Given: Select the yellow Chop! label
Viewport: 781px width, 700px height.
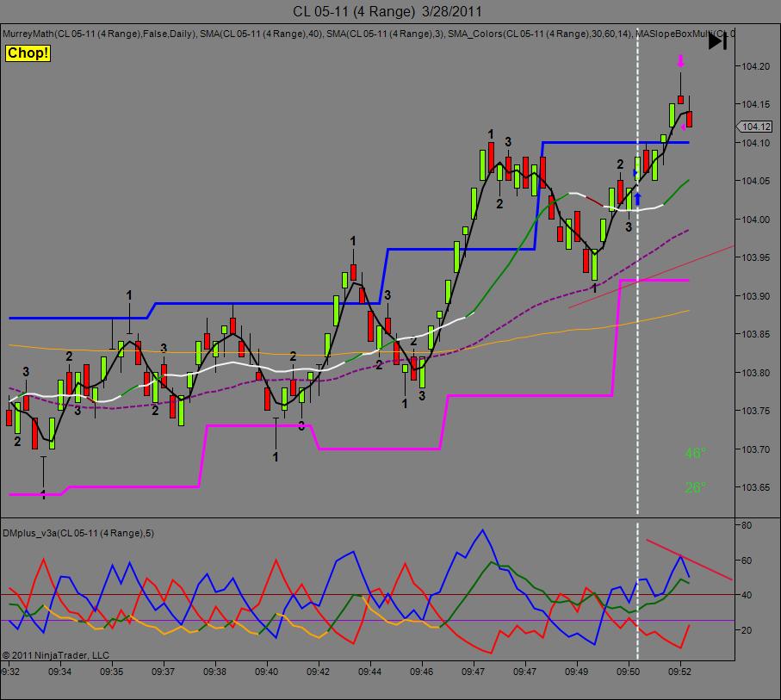Looking at the screenshot, I should (x=28, y=53).
